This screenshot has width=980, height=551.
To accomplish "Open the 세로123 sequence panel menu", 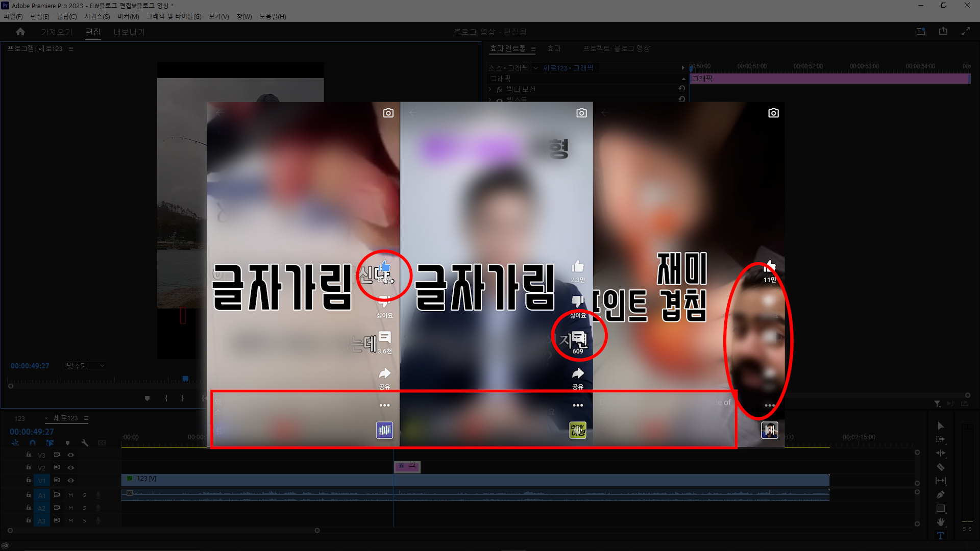I will [86, 418].
